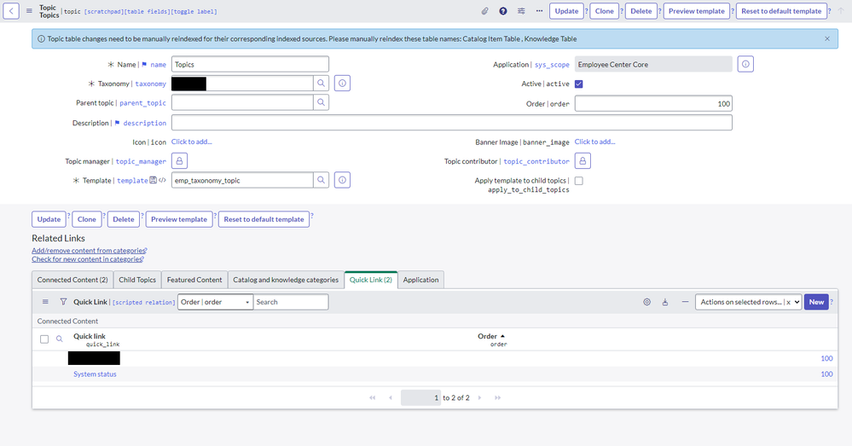Screen dimensions: 852x446
Task: Open more options ellipsis in header
Action: [539, 11]
